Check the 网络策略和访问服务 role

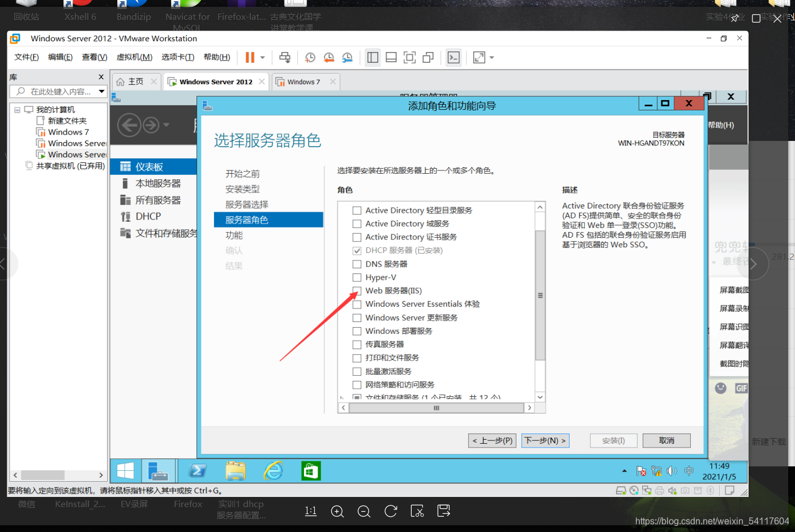[x=357, y=385]
